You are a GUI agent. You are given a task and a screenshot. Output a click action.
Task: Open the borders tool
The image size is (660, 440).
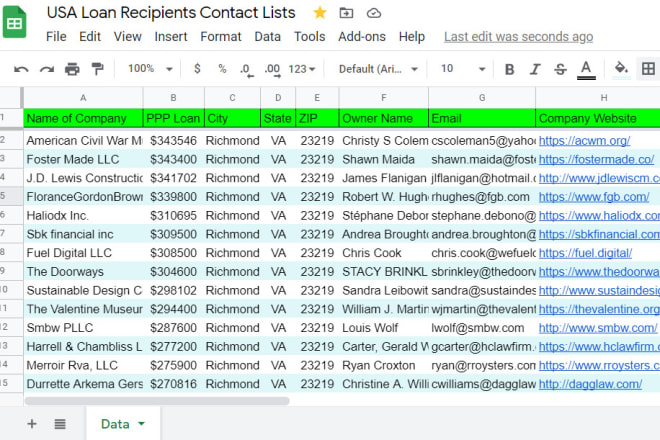(x=648, y=69)
